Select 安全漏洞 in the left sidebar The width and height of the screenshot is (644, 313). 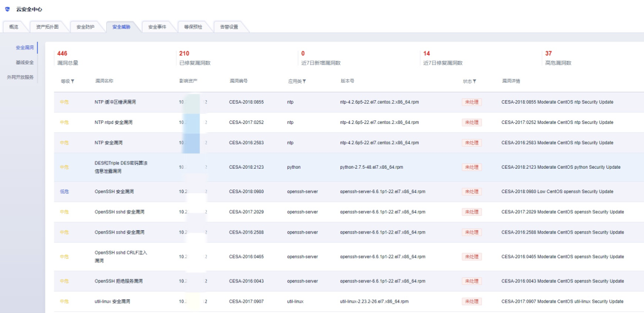[24, 47]
